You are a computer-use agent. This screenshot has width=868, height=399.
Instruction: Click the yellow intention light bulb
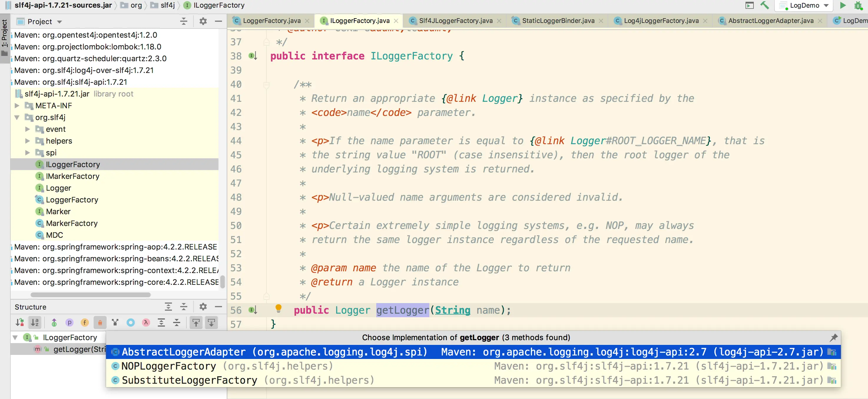[278, 308]
